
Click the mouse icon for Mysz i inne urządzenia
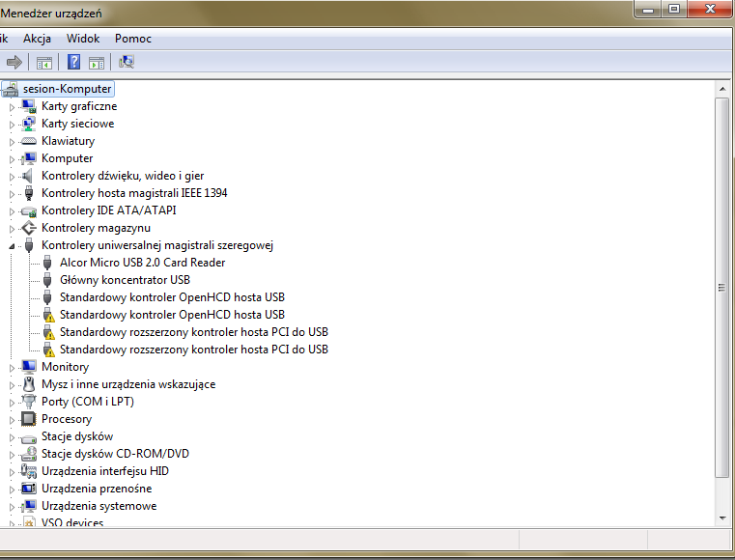coord(29,384)
